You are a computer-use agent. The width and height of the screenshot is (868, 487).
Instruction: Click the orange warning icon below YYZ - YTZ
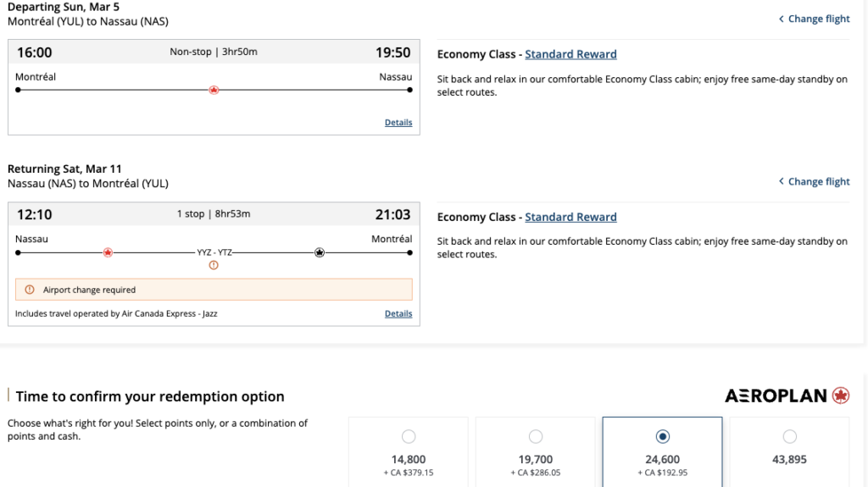click(x=214, y=265)
